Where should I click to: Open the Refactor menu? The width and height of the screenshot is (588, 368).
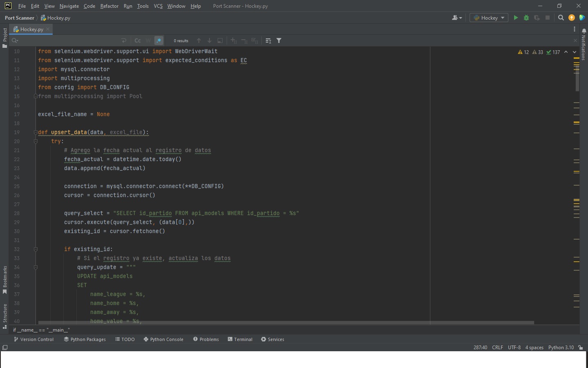(x=109, y=6)
